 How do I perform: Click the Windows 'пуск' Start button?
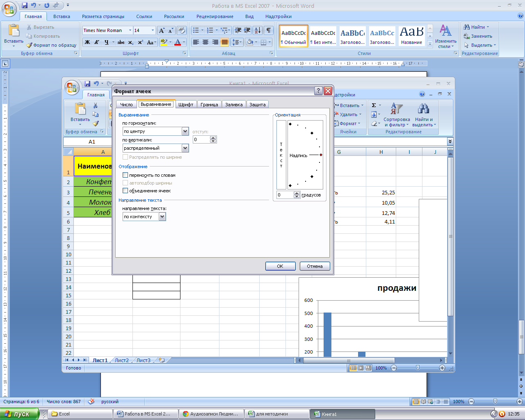point(19,414)
